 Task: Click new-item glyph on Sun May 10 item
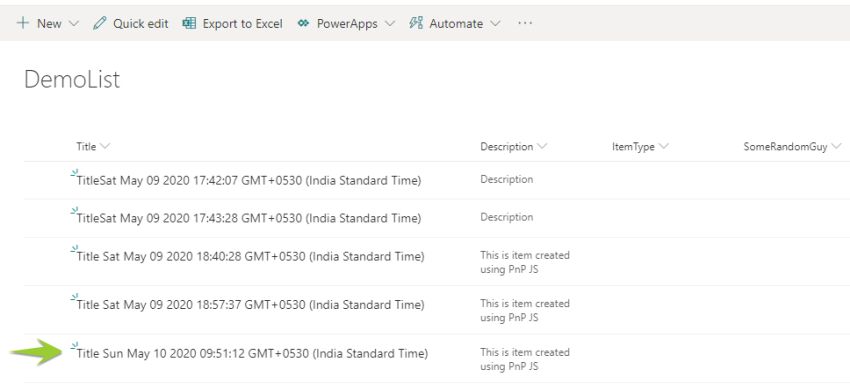75,346
